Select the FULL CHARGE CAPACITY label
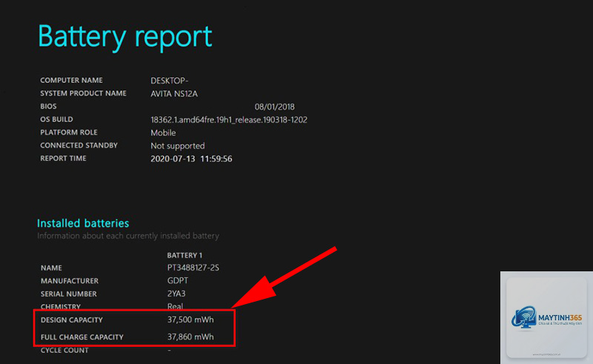The image size is (593, 364). [82, 337]
